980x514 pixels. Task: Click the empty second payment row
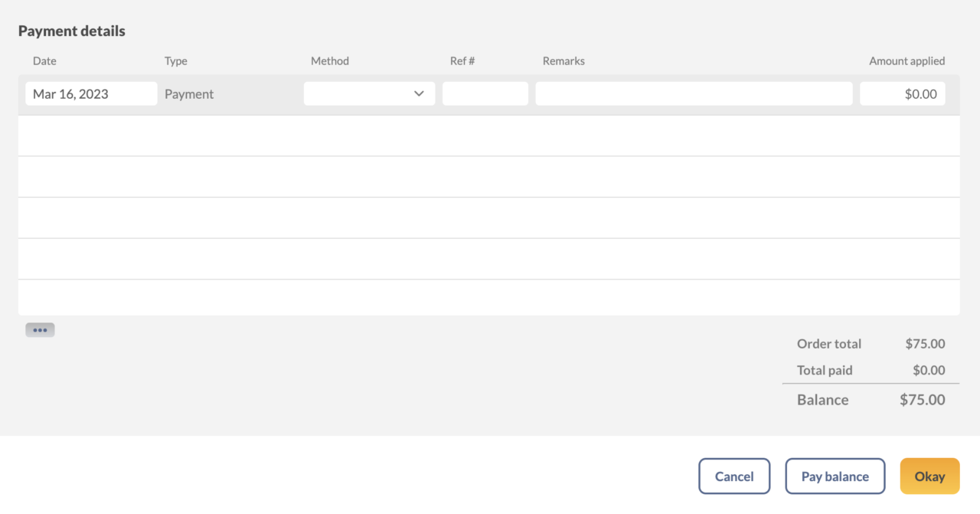[488, 136]
